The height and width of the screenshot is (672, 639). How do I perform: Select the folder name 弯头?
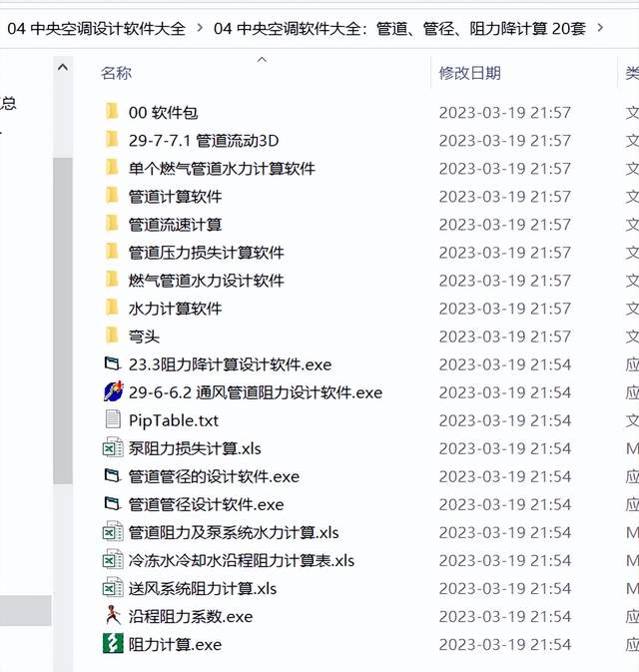[144, 336]
